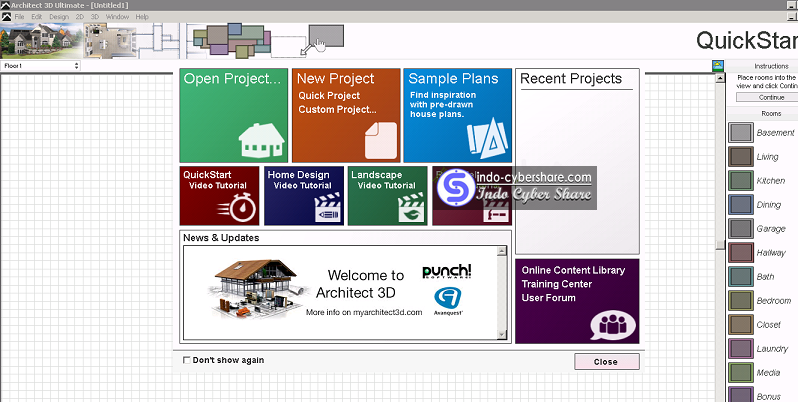
Task: Open the Open Project tile
Action: (x=234, y=116)
